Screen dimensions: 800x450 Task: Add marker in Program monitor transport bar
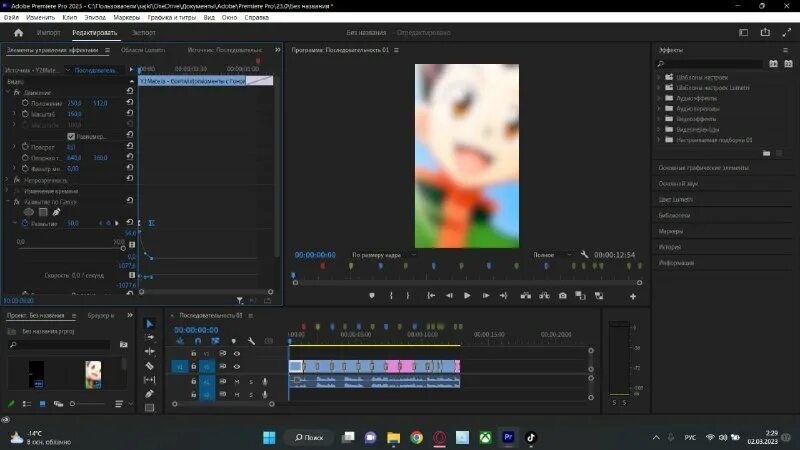pos(372,295)
